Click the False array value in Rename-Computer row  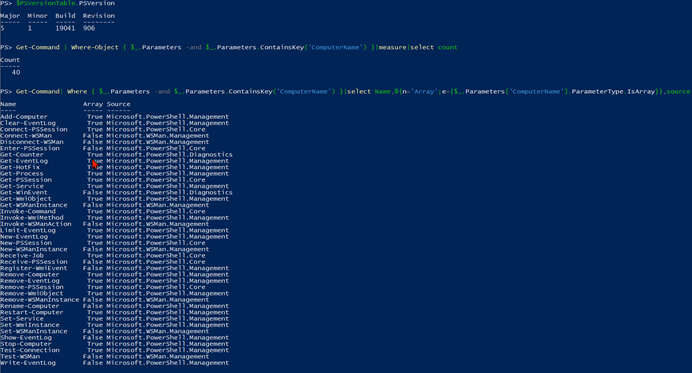coord(93,306)
